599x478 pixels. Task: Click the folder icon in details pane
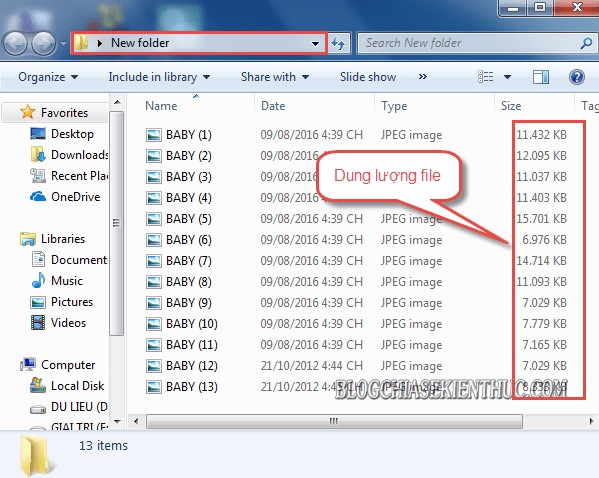[x=36, y=456]
